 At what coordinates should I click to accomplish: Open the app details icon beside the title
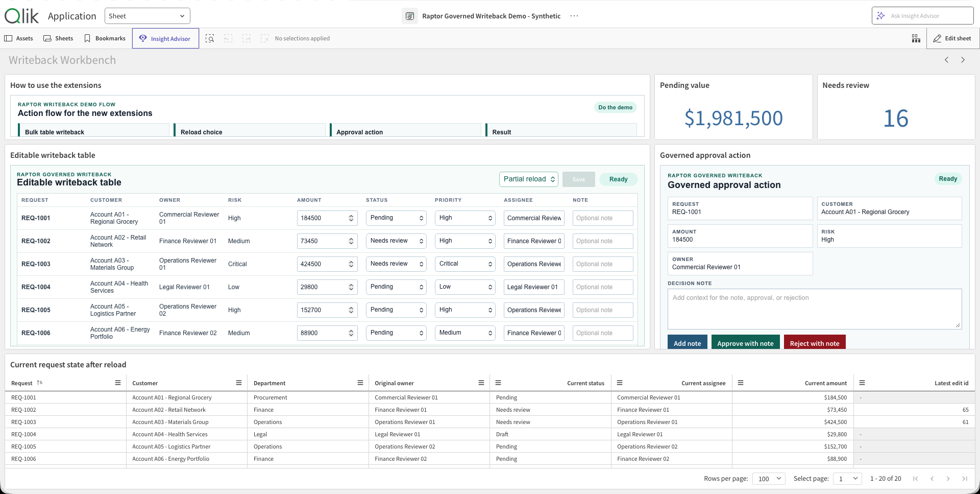pyautogui.click(x=410, y=16)
